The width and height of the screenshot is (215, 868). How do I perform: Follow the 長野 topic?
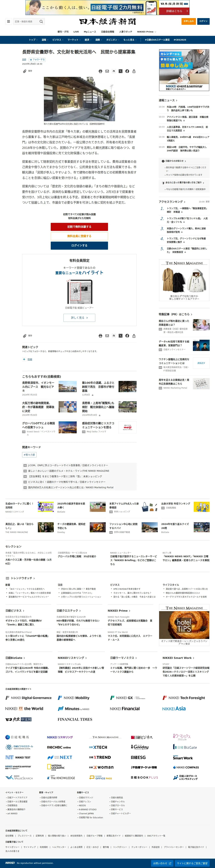(x=37, y=60)
